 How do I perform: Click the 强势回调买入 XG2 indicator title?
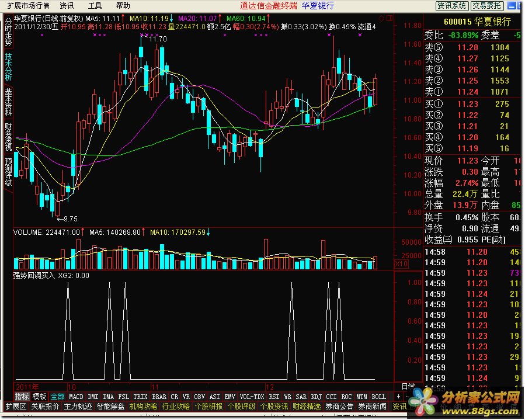51,276
